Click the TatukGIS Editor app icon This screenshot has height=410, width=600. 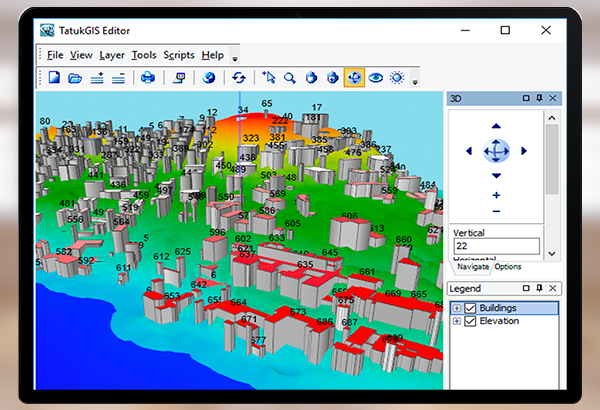(x=47, y=30)
